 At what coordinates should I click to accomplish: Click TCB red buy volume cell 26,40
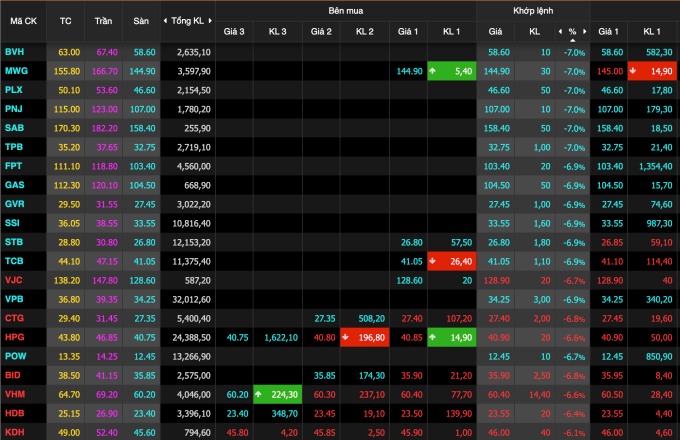tap(452, 261)
